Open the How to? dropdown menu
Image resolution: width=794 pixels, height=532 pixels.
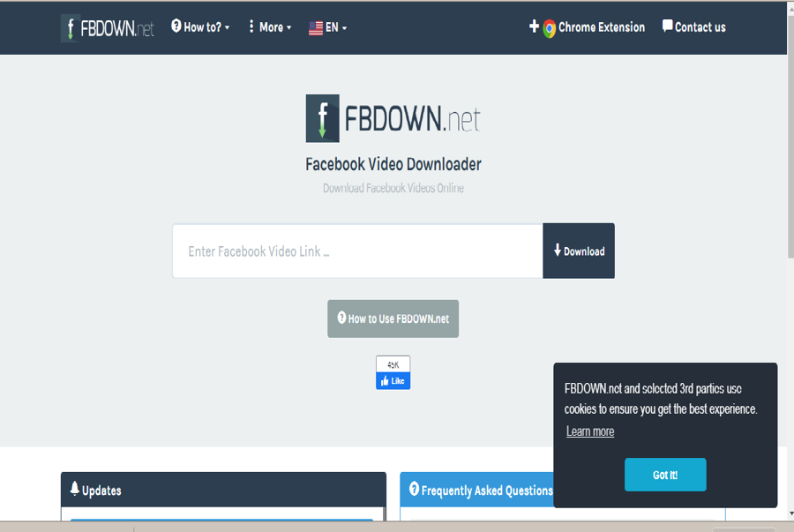pos(200,26)
